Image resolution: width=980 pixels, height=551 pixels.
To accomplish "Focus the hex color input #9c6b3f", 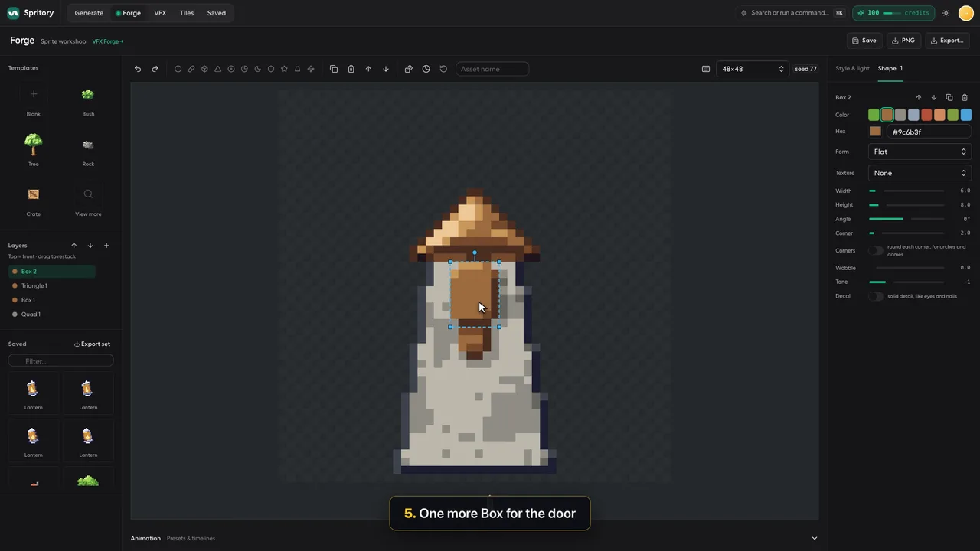I will (928, 132).
